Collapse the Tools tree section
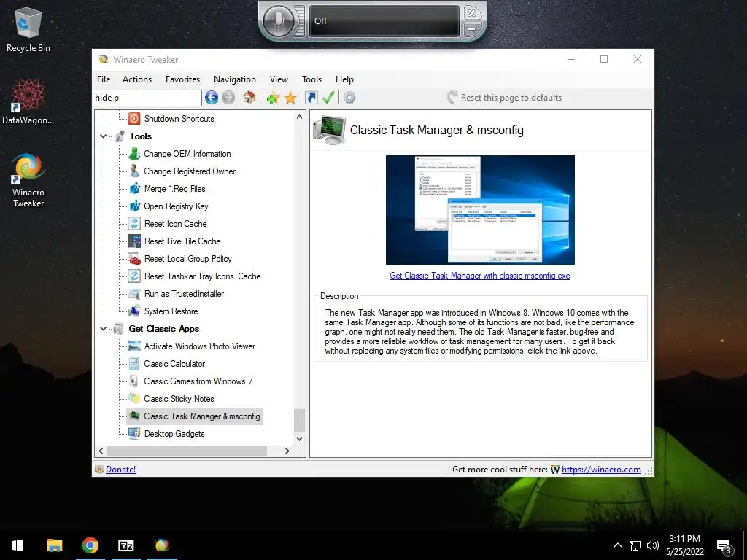747x560 pixels. pos(103,136)
